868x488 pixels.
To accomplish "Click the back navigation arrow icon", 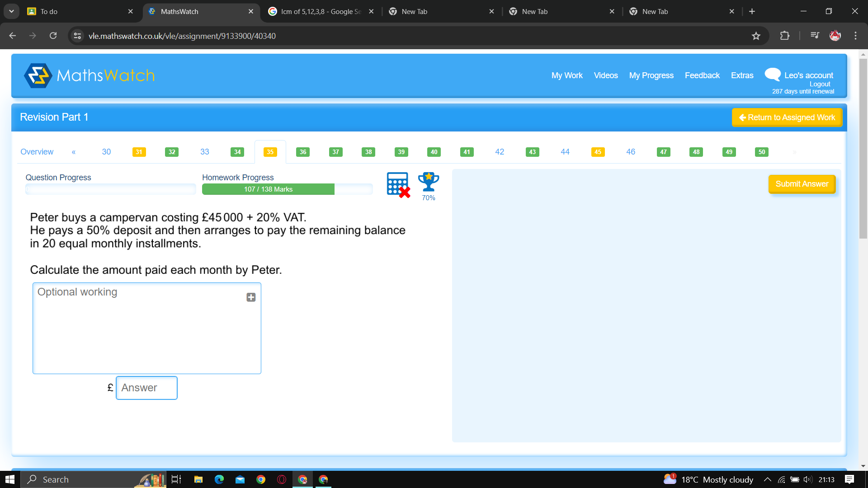I will click(x=11, y=36).
